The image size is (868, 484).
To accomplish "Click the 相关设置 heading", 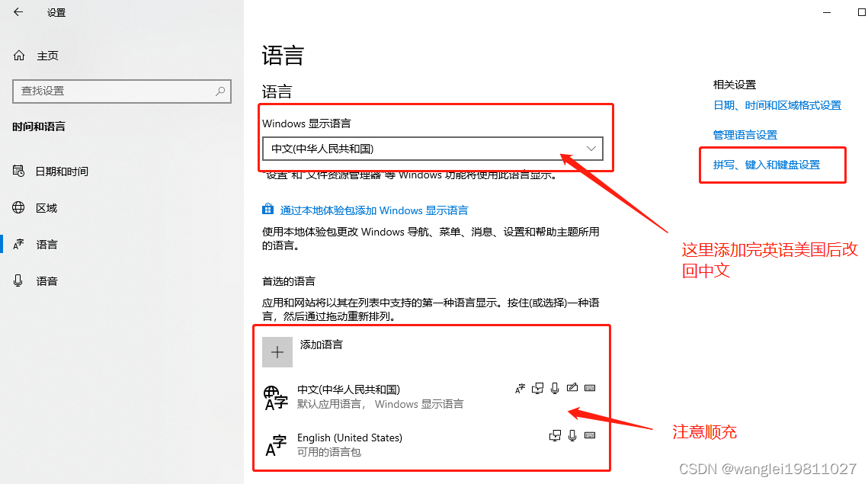I will [x=734, y=85].
